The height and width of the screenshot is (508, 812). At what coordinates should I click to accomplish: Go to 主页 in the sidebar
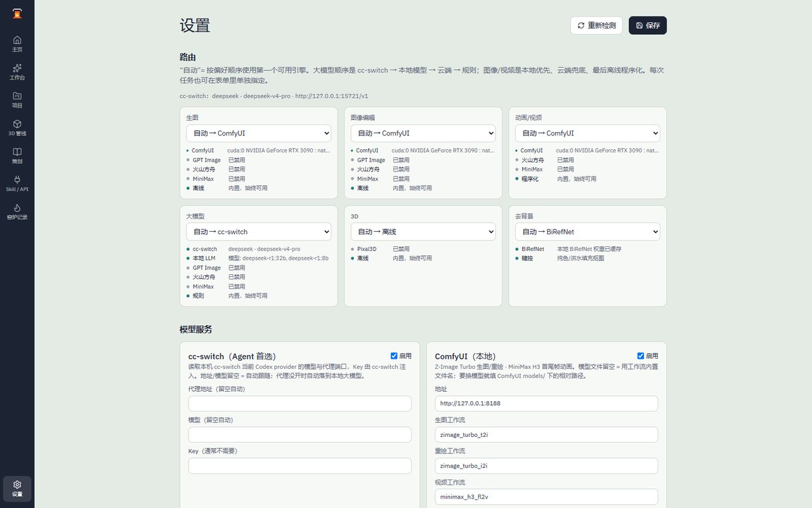(x=17, y=44)
